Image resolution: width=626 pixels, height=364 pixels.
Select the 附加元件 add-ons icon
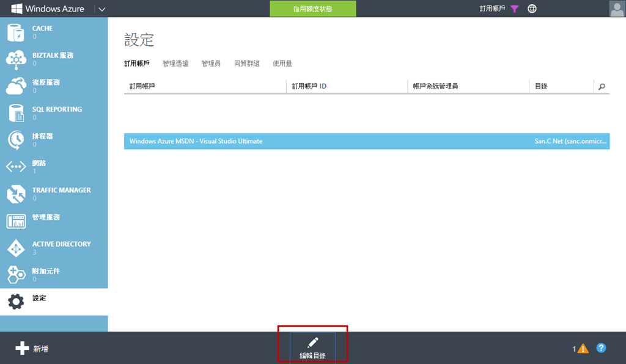coord(16,275)
